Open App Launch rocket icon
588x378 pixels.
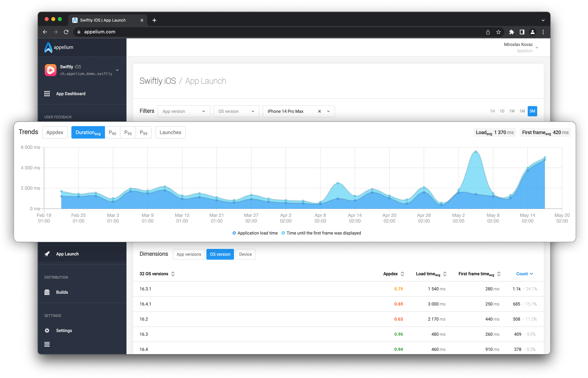[x=47, y=254]
